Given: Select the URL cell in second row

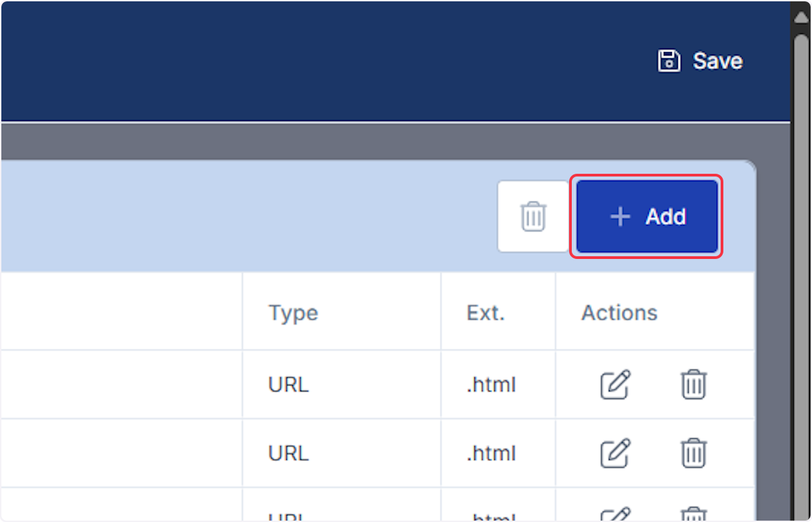Looking at the screenshot, I should (x=342, y=452).
